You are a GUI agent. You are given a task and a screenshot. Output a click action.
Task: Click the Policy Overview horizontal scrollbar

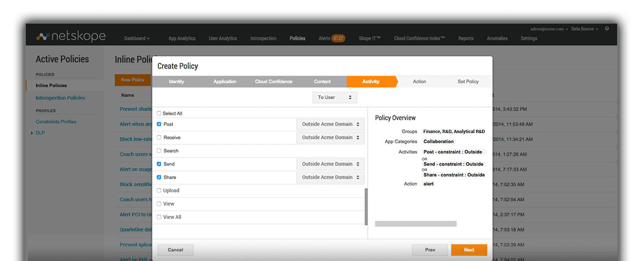(x=416, y=223)
